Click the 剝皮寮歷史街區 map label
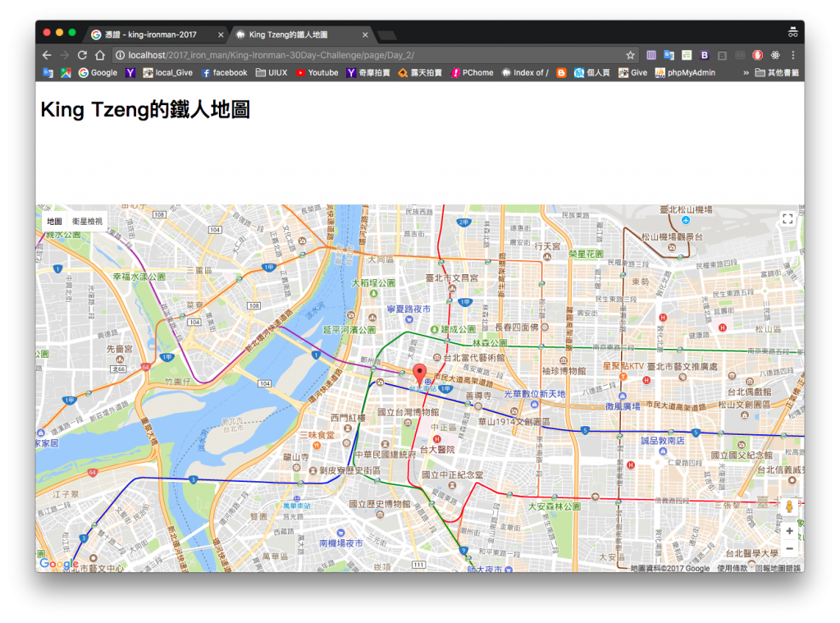840x623 pixels. point(349,470)
